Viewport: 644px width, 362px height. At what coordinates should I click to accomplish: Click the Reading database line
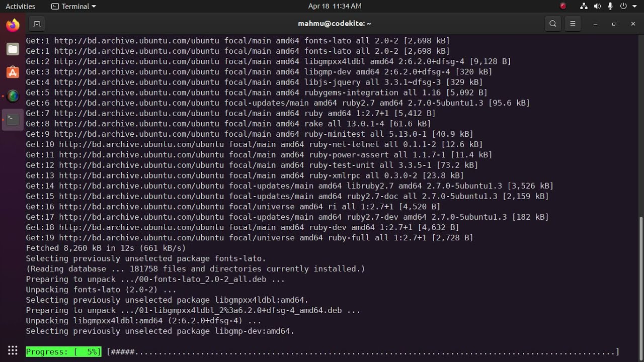click(x=195, y=269)
